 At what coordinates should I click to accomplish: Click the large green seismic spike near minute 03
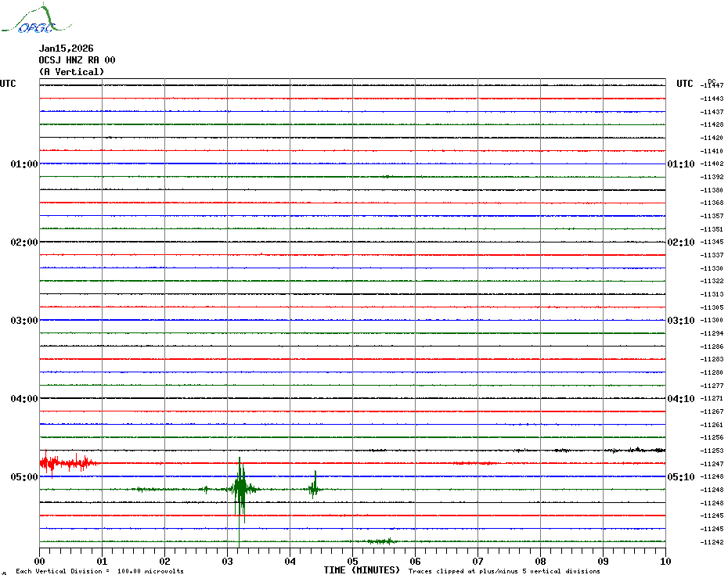tap(240, 490)
